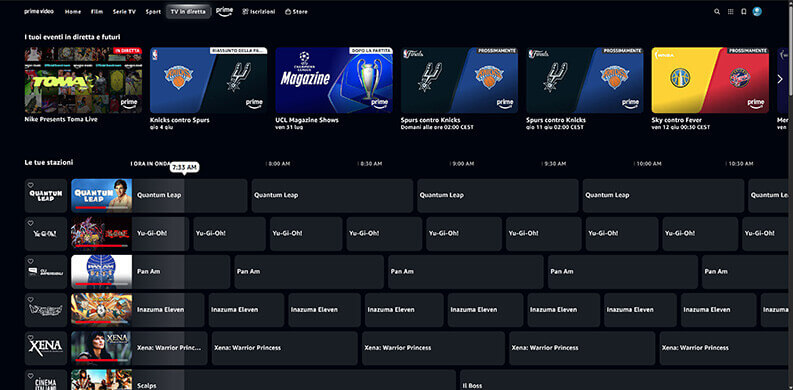The height and width of the screenshot is (390, 793).
Task: Open the apps grid icon
Action: click(x=730, y=12)
